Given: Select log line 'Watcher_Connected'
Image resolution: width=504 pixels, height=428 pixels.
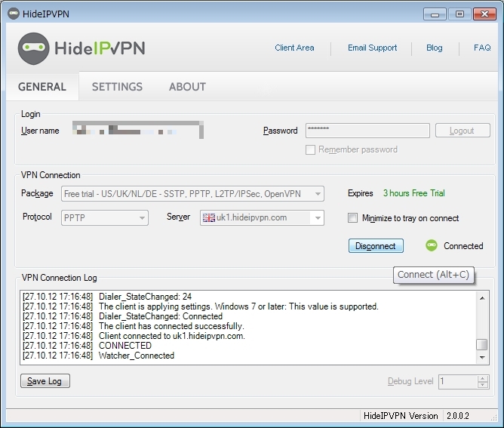Looking at the screenshot, I should click(137, 356).
